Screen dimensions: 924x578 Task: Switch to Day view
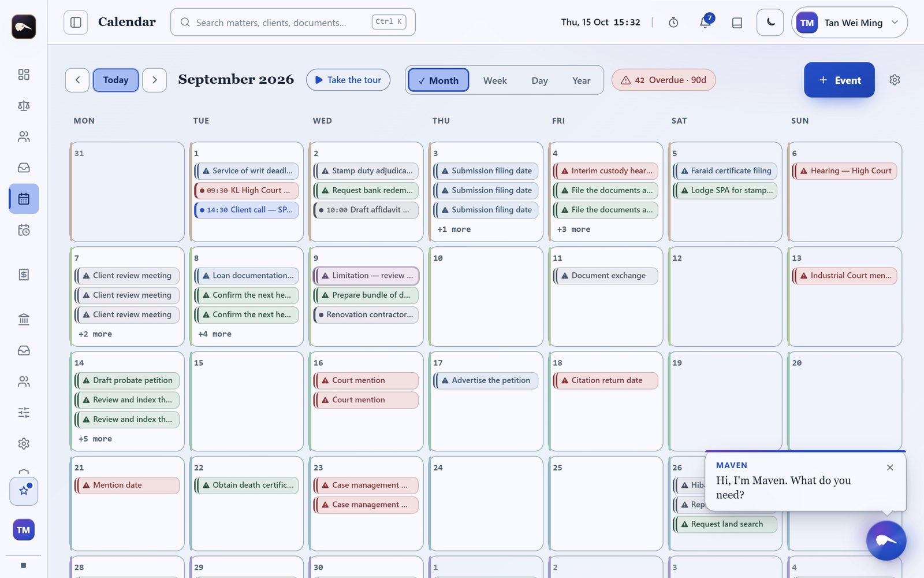[539, 80]
